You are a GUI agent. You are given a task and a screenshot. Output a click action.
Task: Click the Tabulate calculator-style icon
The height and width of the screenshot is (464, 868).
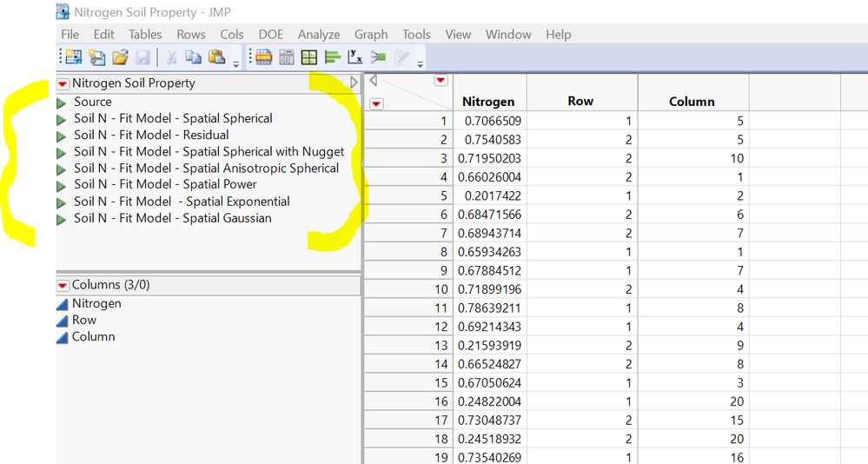pos(287,57)
